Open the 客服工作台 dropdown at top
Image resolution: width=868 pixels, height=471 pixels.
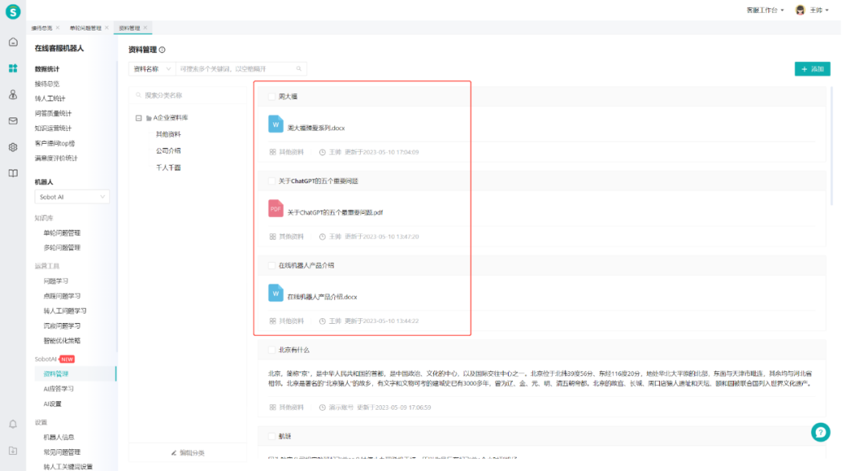tap(765, 10)
